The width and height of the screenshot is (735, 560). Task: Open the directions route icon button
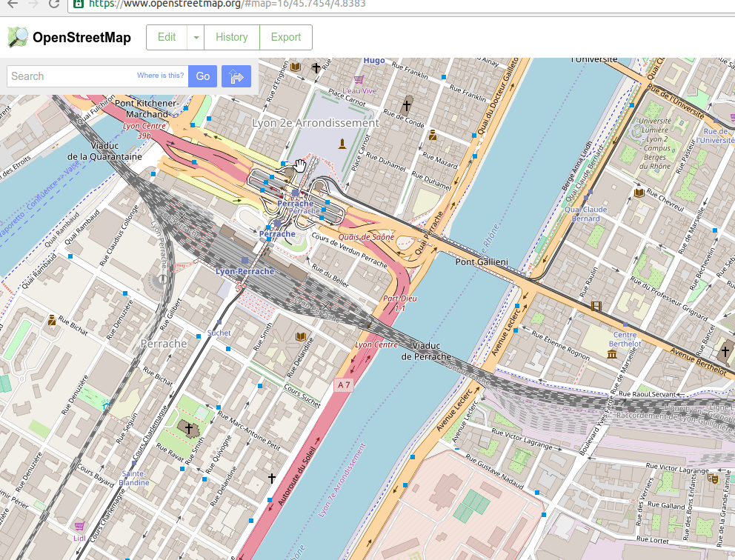pos(236,76)
